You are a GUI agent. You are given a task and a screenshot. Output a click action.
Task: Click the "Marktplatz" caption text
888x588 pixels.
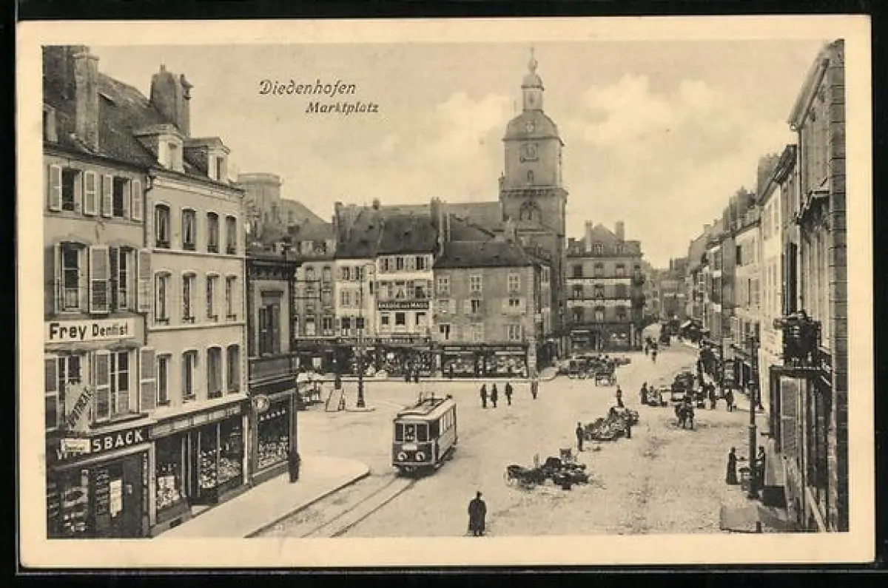(341, 108)
